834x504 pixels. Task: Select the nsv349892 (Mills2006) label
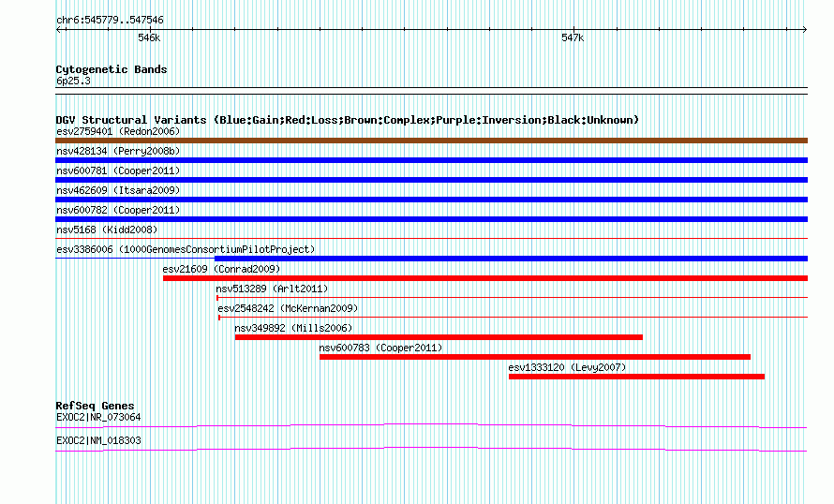293,328
